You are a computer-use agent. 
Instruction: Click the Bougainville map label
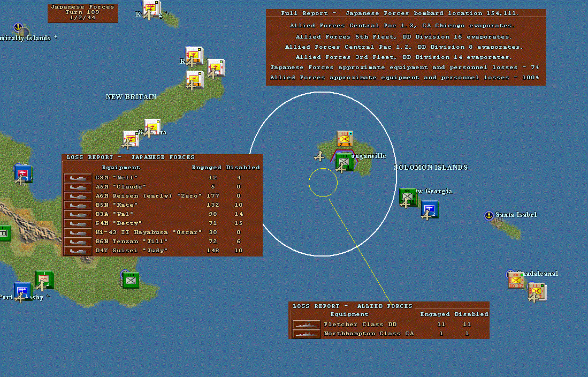pos(369,156)
